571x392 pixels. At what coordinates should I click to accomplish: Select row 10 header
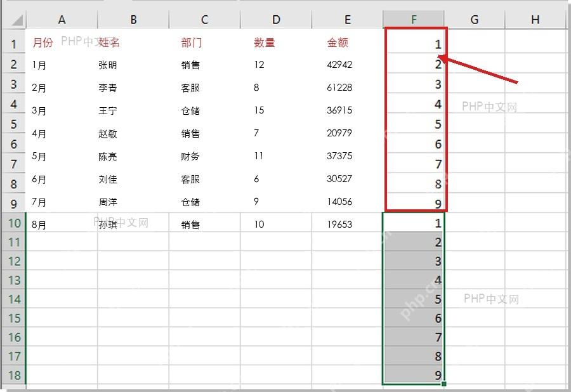click(x=14, y=223)
